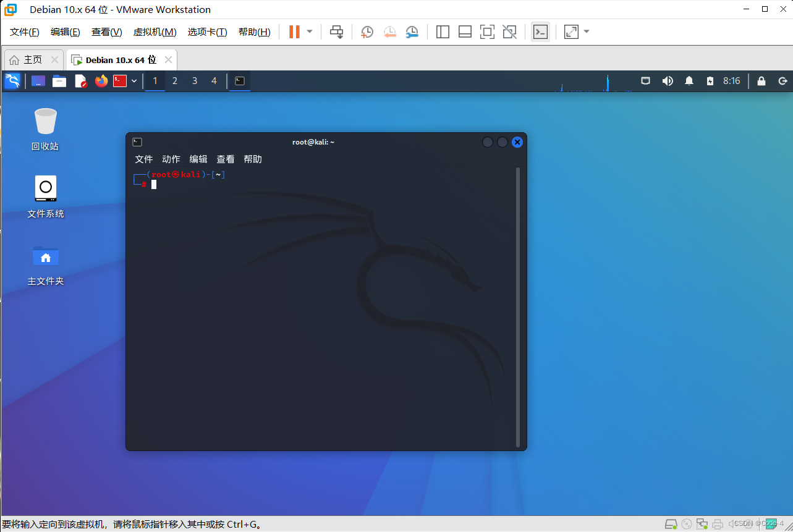Switch to workspace 2

coord(175,81)
